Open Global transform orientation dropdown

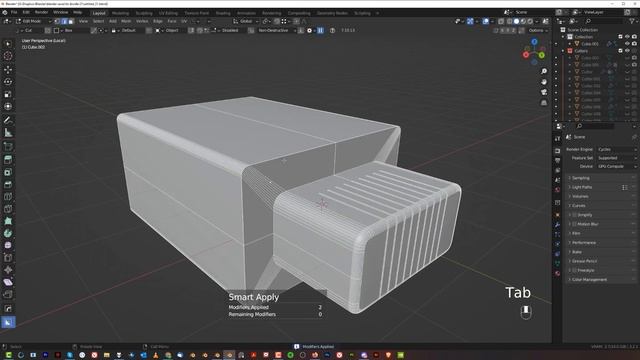coord(245,21)
